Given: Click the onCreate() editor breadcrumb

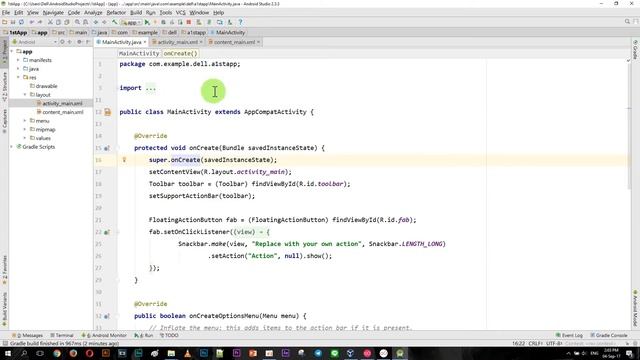Looking at the screenshot, I should click(x=180, y=53).
